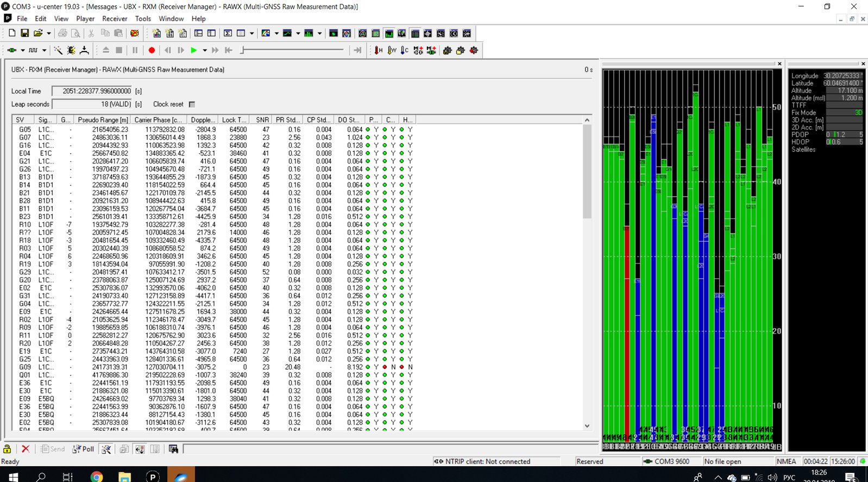The image size is (868, 482).
Task: Click the Warmstart (W) icon
Action: click(392, 50)
